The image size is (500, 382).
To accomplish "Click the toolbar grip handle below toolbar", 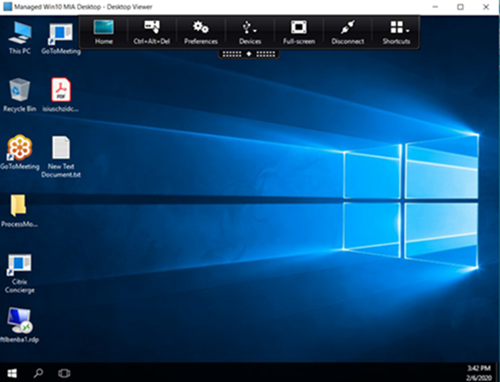I will (x=249, y=54).
